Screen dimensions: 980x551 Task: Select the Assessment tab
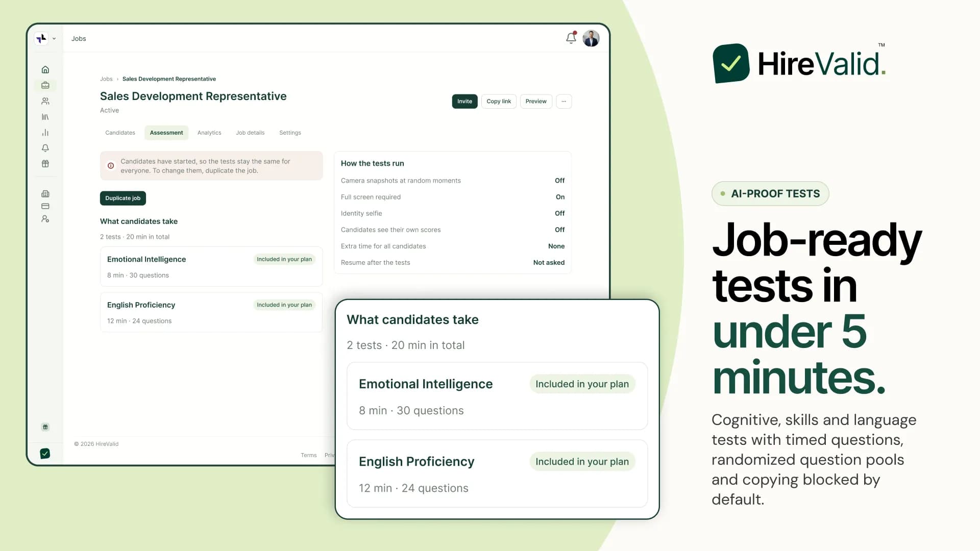[166, 133]
